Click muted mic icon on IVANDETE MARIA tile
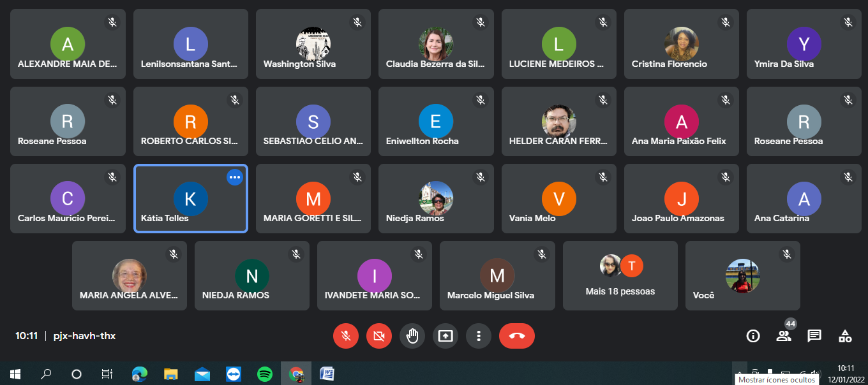The image size is (868, 385). pos(419,254)
